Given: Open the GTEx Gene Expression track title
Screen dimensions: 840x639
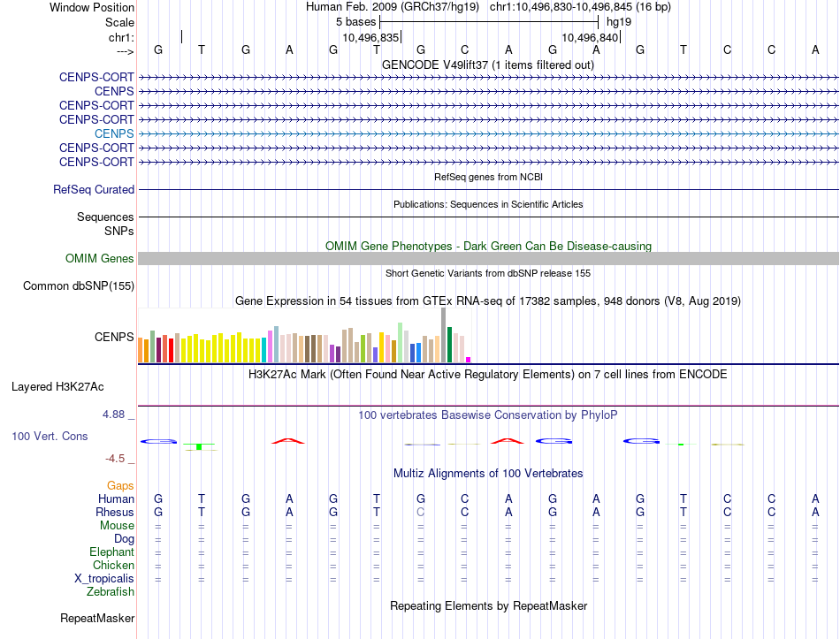Looking at the screenshot, I should tap(488, 301).
